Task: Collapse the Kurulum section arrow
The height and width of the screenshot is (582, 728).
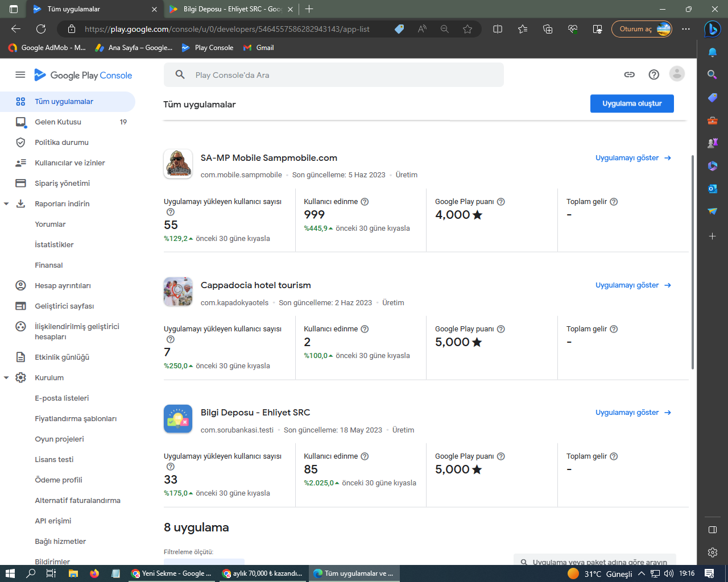Action: [x=6, y=377]
